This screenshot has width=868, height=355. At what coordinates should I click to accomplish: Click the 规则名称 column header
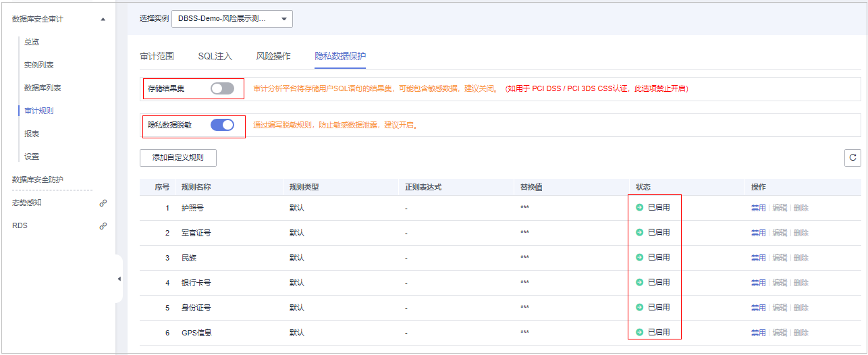pyautogui.click(x=196, y=187)
